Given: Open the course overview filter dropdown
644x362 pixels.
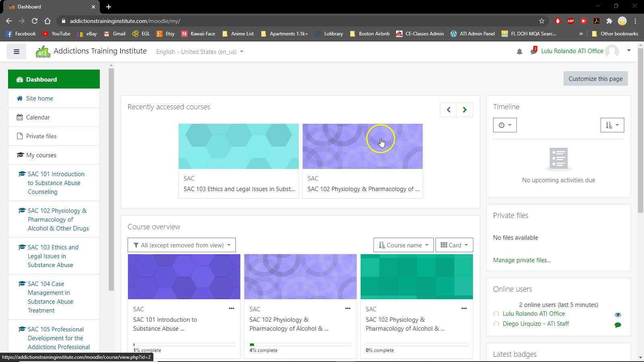Looking at the screenshot, I should click(182, 245).
